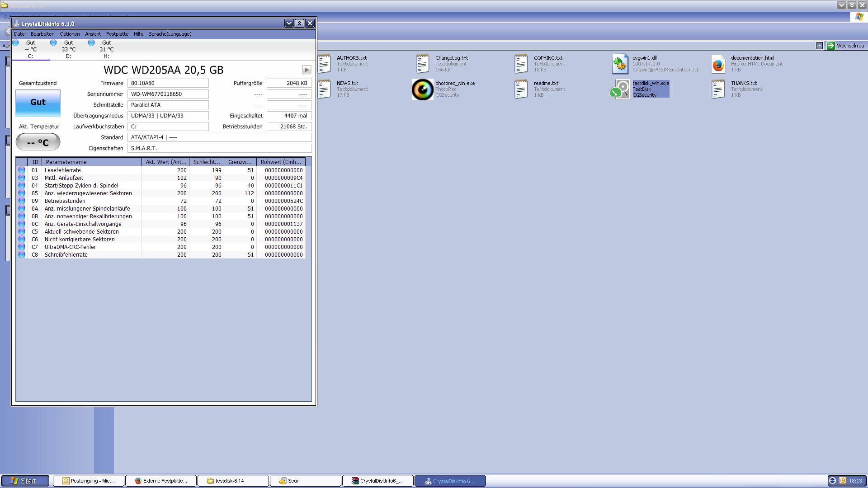
Task: Open documentation.html Firefox icon
Action: pyautogui.click(x=718, y=64)
